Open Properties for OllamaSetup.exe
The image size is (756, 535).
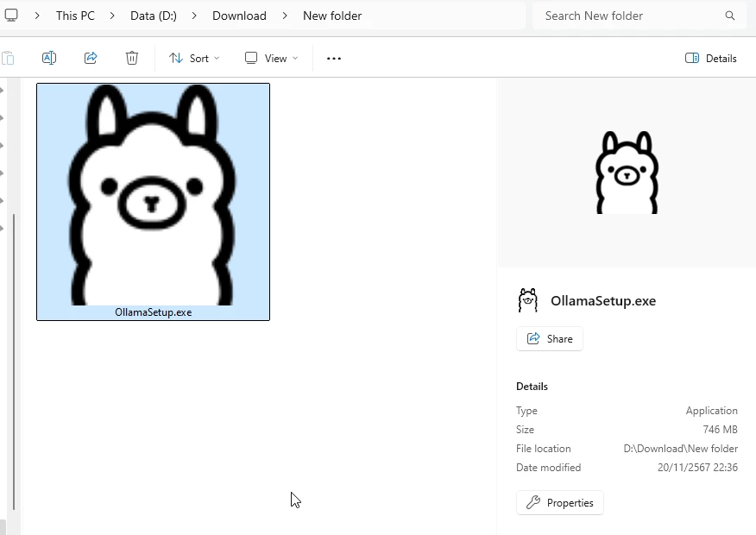(x=560, y=502)
